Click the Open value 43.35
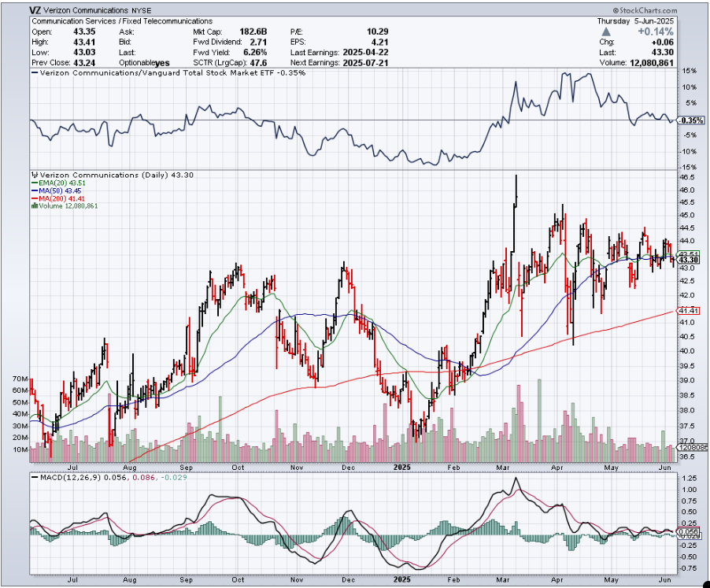710x588 pixels. click(84, 31)
